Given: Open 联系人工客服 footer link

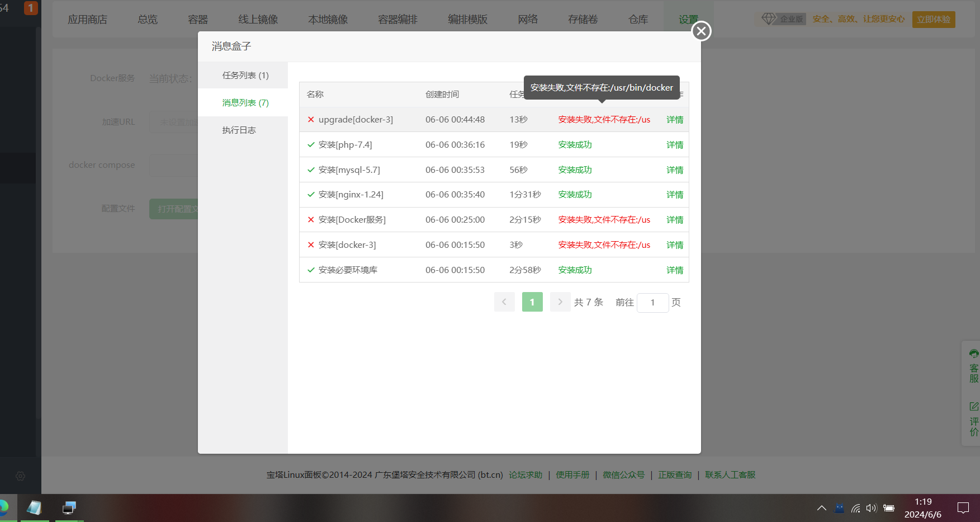Looking at the screenshot, I should (730, 474).
